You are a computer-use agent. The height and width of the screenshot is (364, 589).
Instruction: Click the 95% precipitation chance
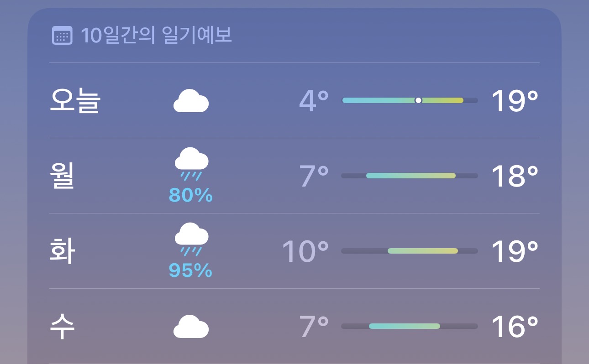tap(190, 271)
